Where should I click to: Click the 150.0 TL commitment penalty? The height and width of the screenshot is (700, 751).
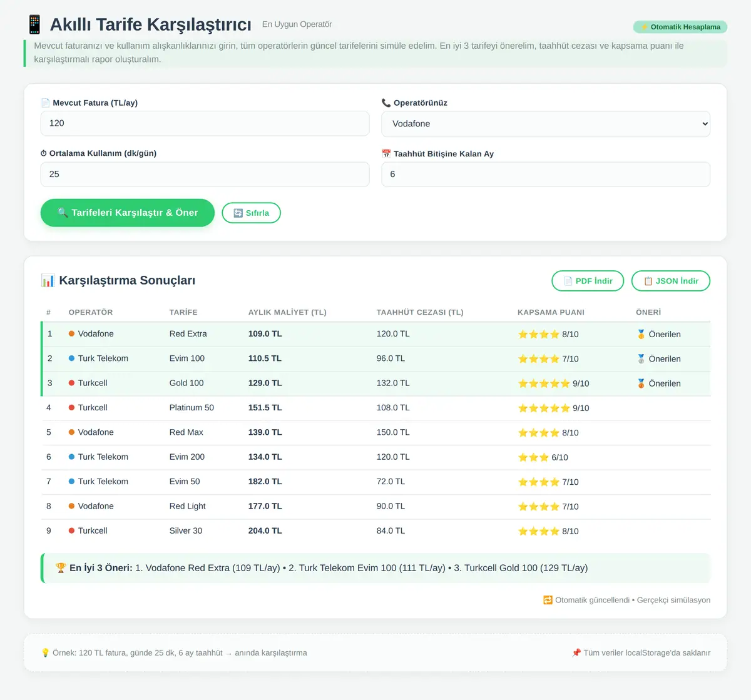[393, 432]
